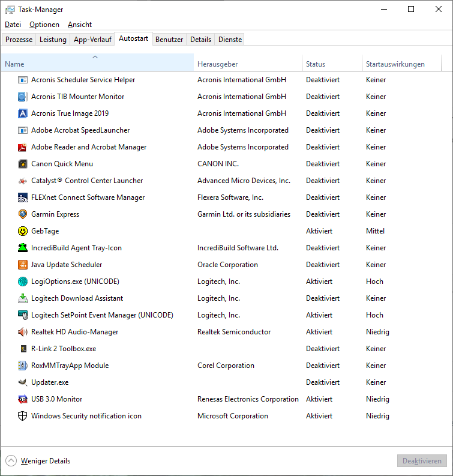This screenshot has height=476, width=453.
Task: Select the R-Link 2 Toolbox.exe icon
Action: click(23, 349)
